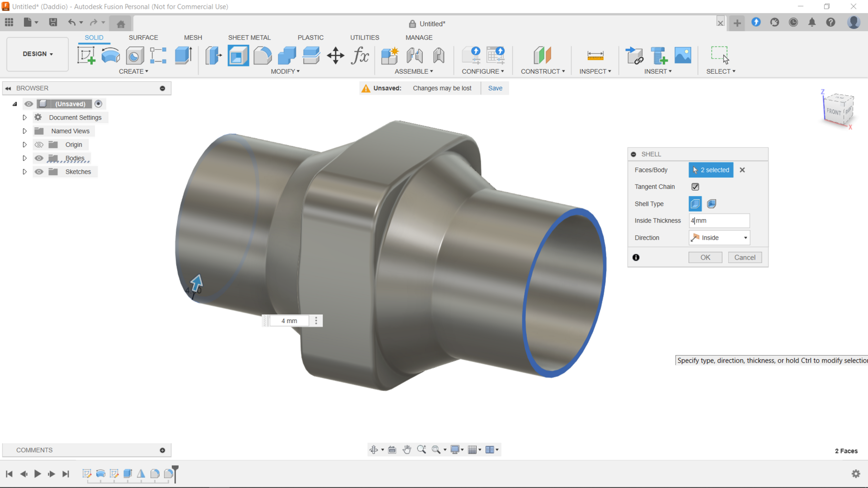Click the New Component icon
Image resolution: width=868 pixels, height=488 pixels.
tap(390, 55)
